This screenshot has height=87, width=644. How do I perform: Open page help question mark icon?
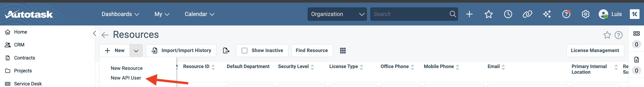point(618,35)
